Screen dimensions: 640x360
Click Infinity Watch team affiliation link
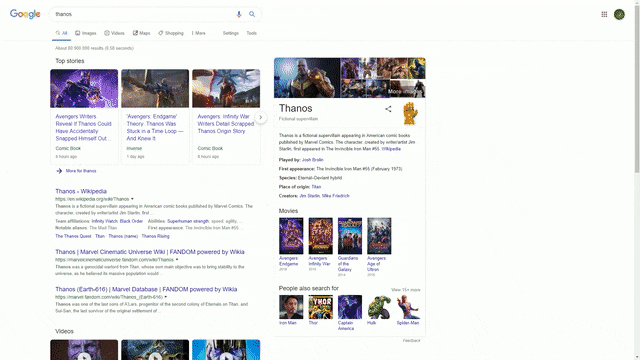104,221
